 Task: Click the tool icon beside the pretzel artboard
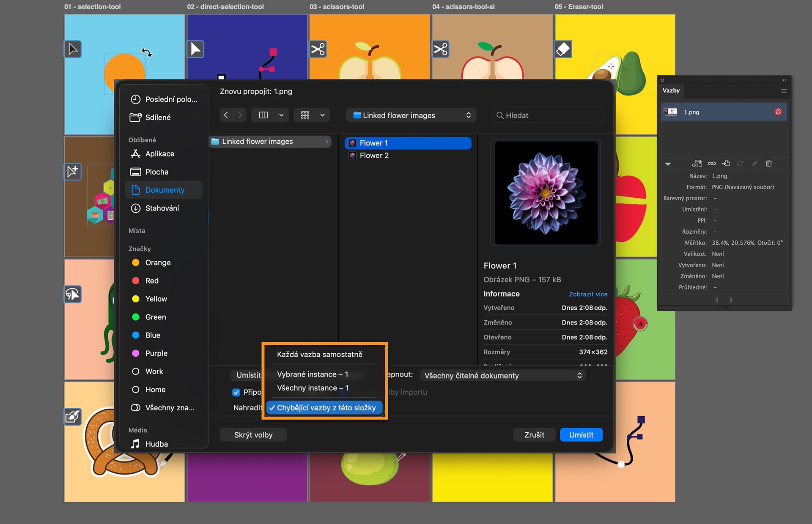[x=73, y=417]
